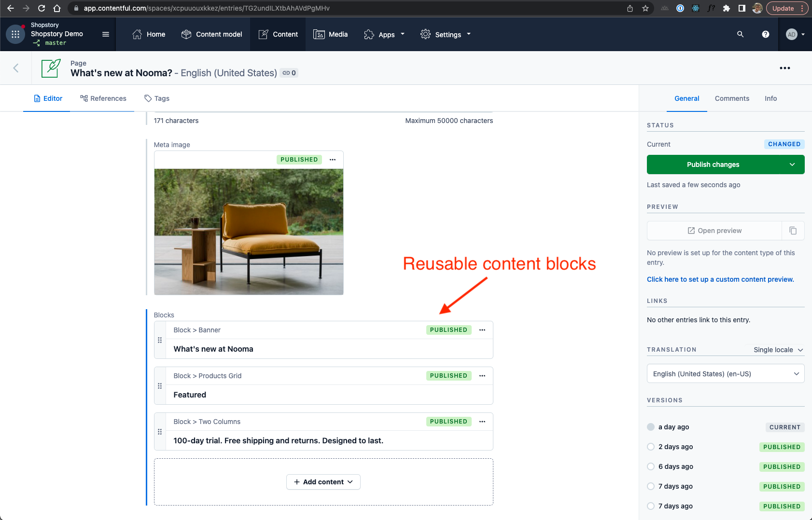The image size is (812, 520).
Task: Open the Content model section
Action: (x=212, y=34)
